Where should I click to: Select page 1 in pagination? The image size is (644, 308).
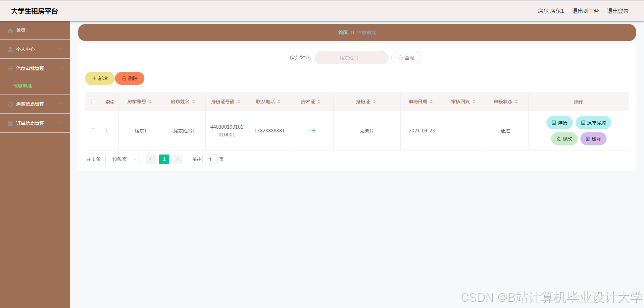[x=164, y=159]
